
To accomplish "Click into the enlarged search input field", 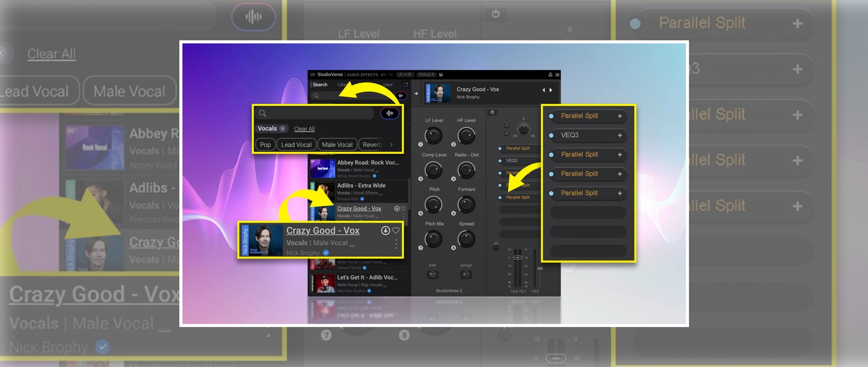I will tap(314, 113).
